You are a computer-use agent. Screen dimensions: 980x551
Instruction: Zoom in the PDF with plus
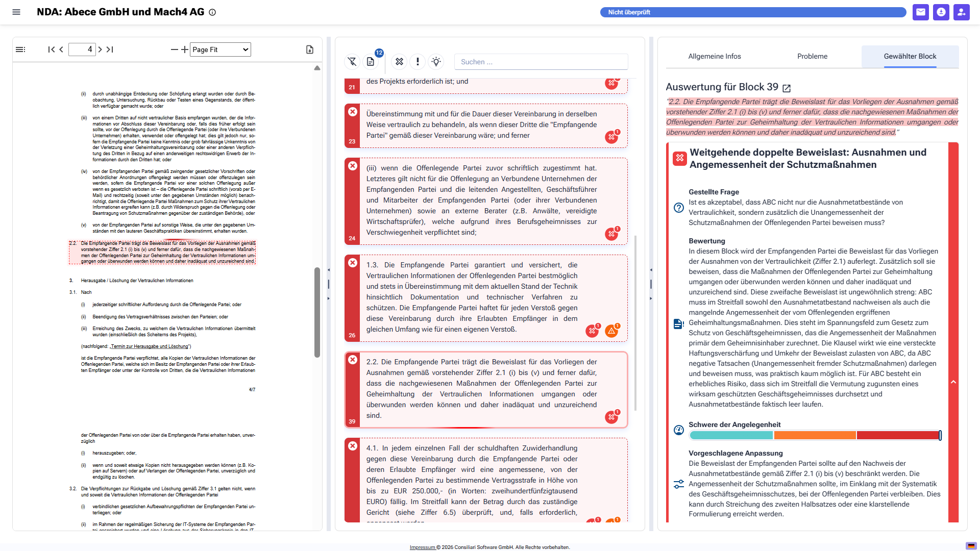185,49
